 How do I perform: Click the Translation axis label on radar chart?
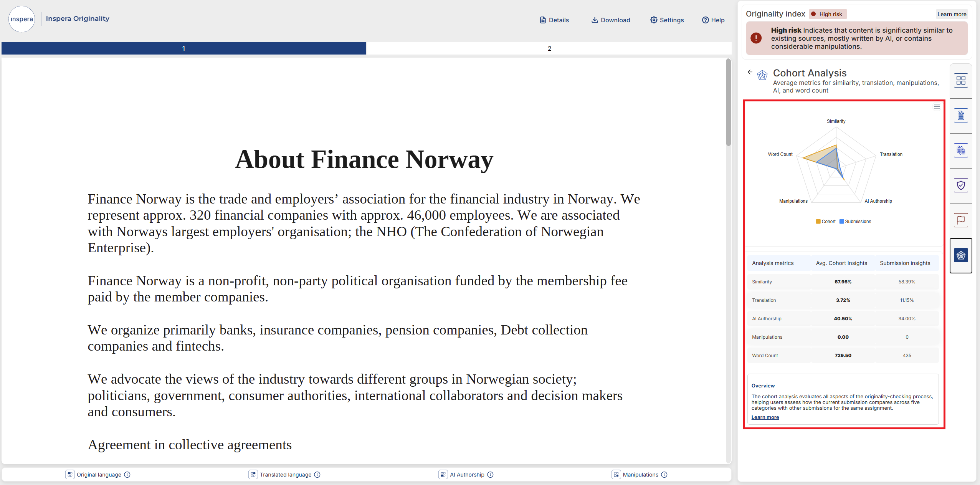[891, 154]
